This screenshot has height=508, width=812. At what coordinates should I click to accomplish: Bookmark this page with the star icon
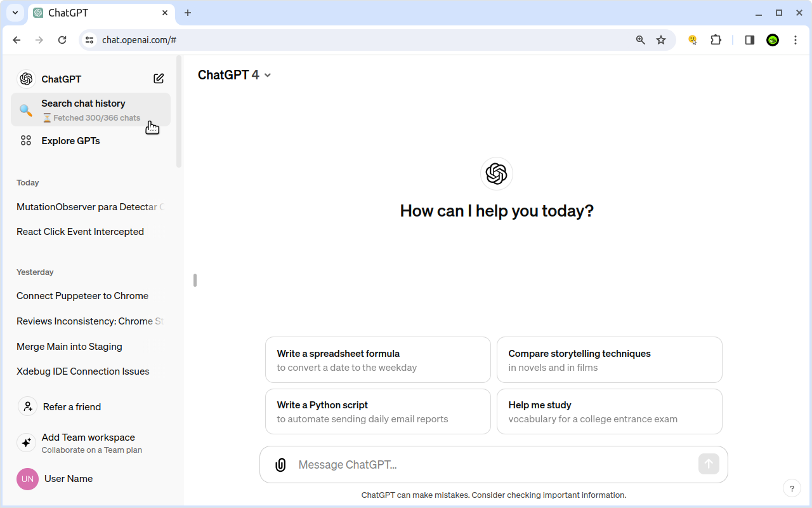(x=661, y=40)
